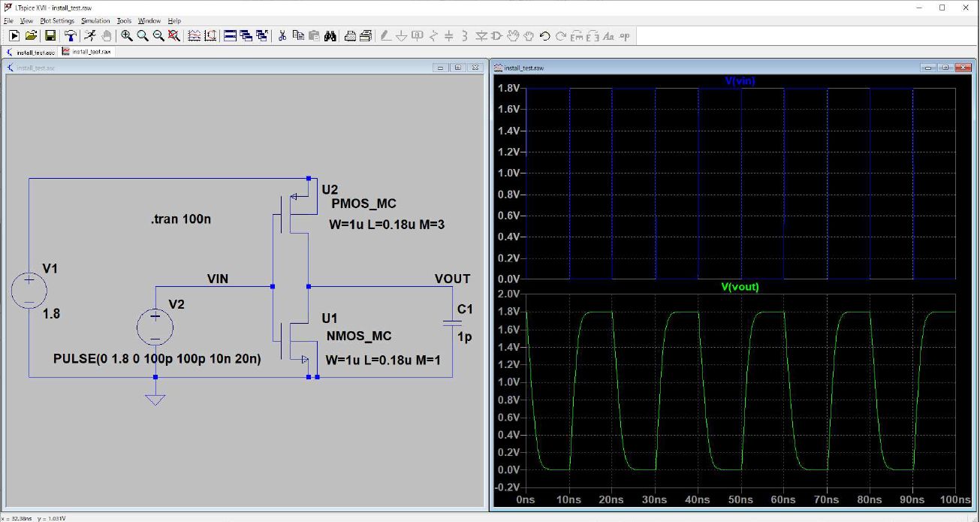Click the zoom full extents crossed magnifier
Viewport: 980px width, 522px height.
(x=174, y=35)
